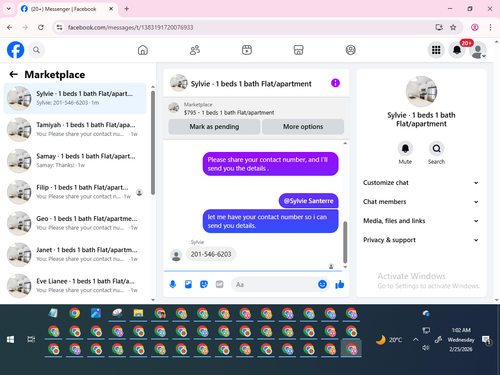Search in conversation via Search icon
This screenshot has width=500, height=375.
tap(436, 148)
